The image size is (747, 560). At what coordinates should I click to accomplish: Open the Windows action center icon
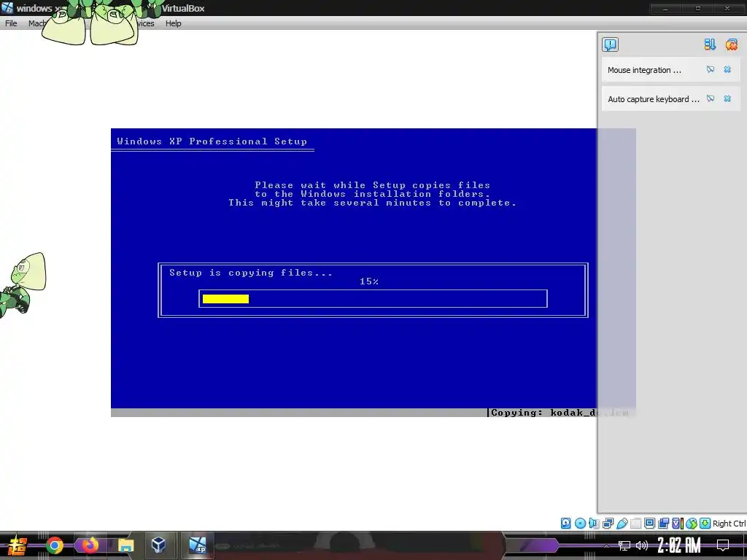[723, 545]
